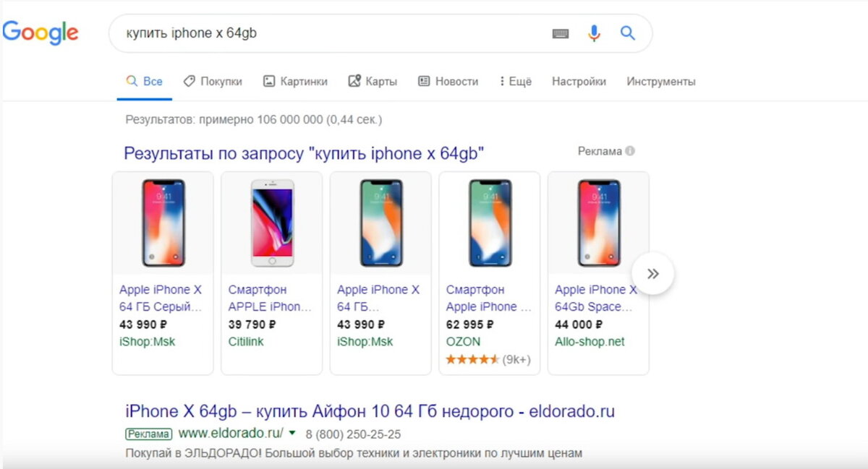The width and height of the screenshot is (868, 469).
Task: Open the on-screen keyboard icon
Action: pyautogui.click(x=561, y=33)
